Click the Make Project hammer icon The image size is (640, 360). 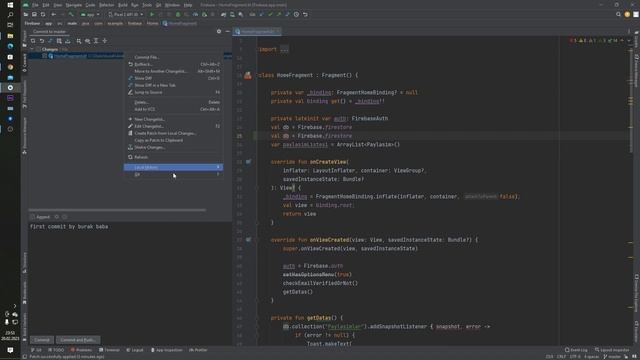71,14
